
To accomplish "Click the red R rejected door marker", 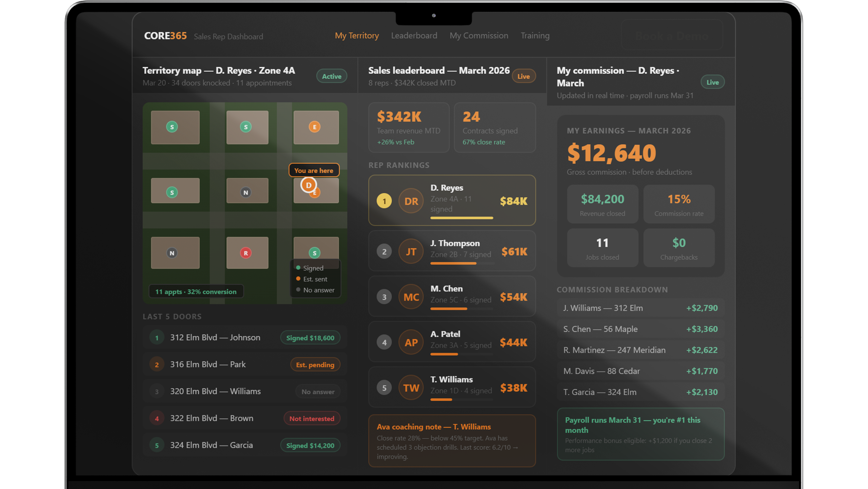I will point(246,253).
